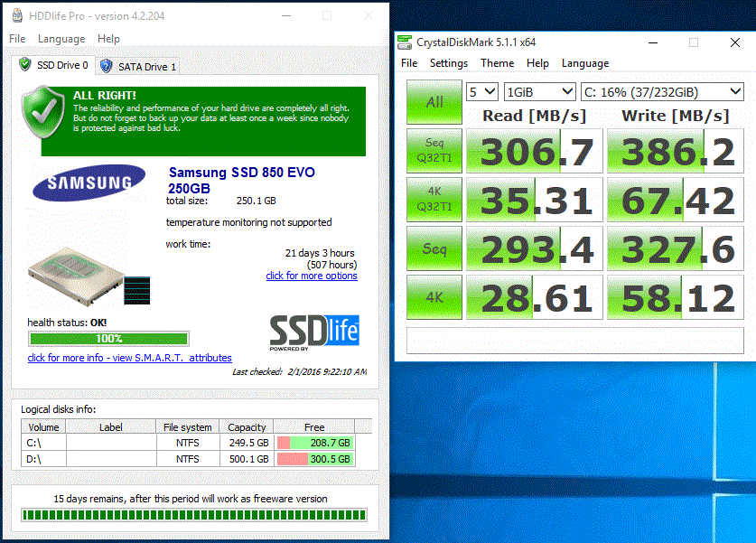
Task: Minimize the HDDlife Pro window
Action: [x=286, y=16]
